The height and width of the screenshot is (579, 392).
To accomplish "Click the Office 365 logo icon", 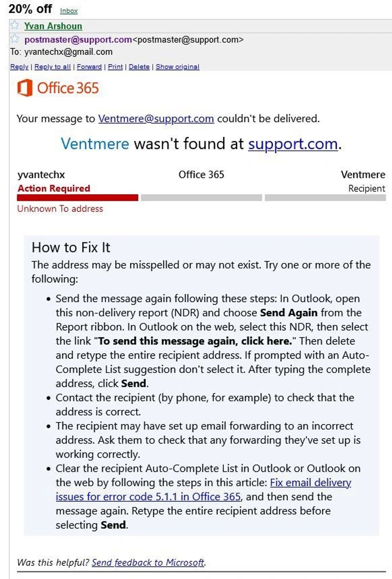I will (x=25, y=88).
